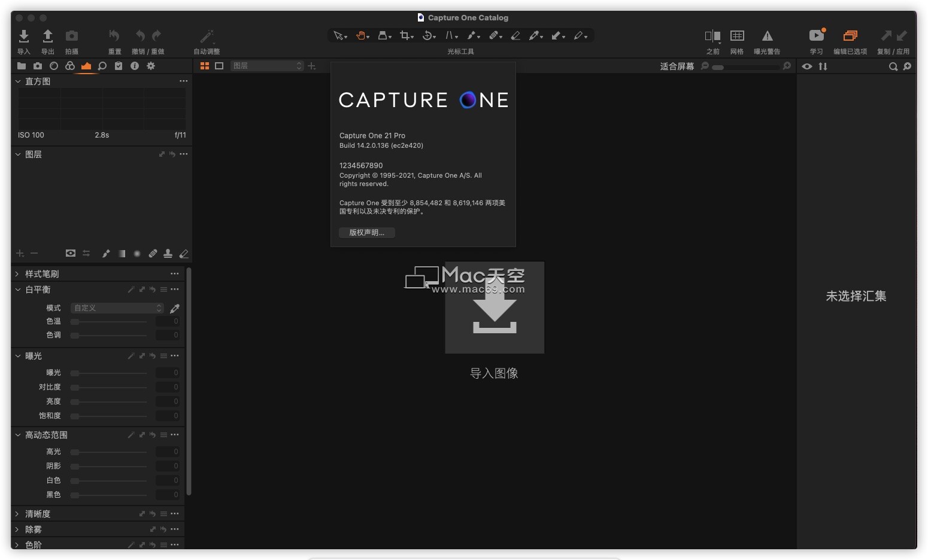Viewport: 928px width, 560px height.
Task: Expand the 除雾 dehaze panel
Action: tap(17, 529)
